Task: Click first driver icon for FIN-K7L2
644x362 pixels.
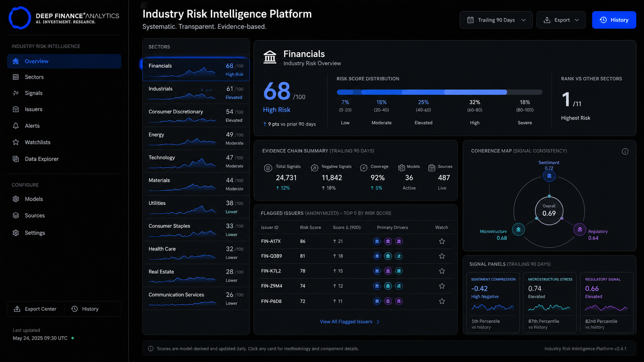Action: pos(377,271)
